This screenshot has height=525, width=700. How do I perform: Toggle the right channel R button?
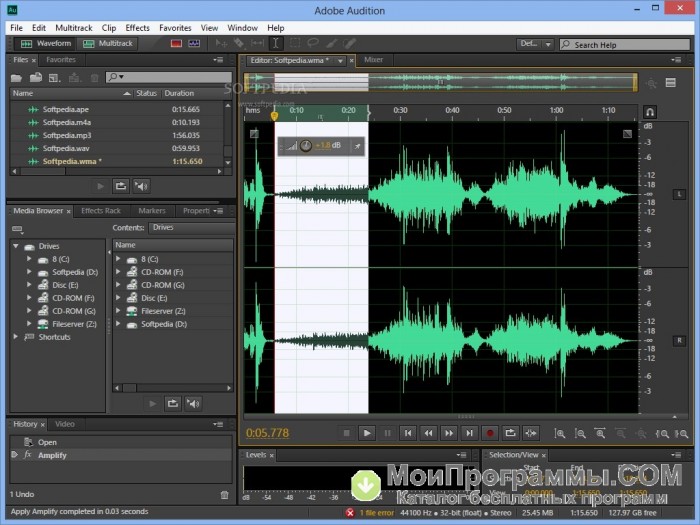(x=679, y=341)
